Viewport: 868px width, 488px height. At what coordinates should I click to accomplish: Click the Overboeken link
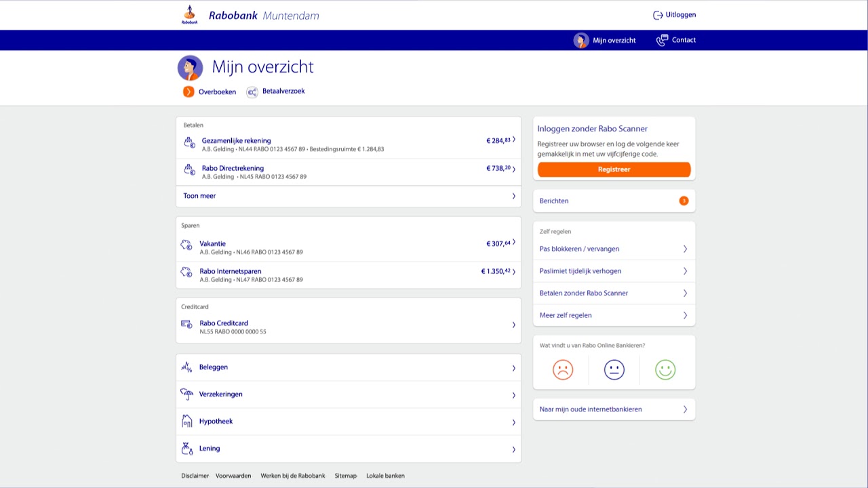217,92
